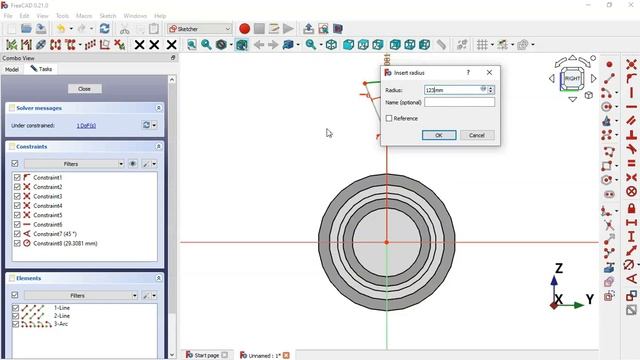Screen dimensions: 640x360
Task: Open Undo history dropdown arrow
Action: [71, 29]
